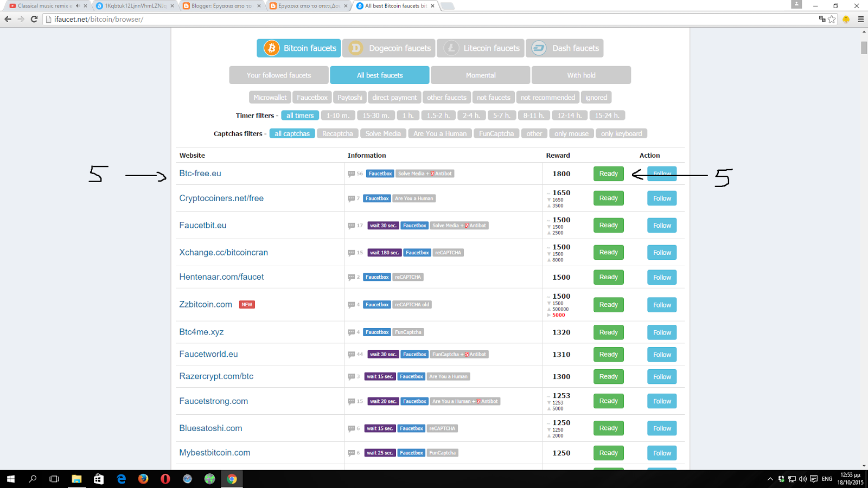The width and height of the screenshot is (868, 488).
Task: Mute the Classical music remix tab audio icon
Action: click(78, 6)
